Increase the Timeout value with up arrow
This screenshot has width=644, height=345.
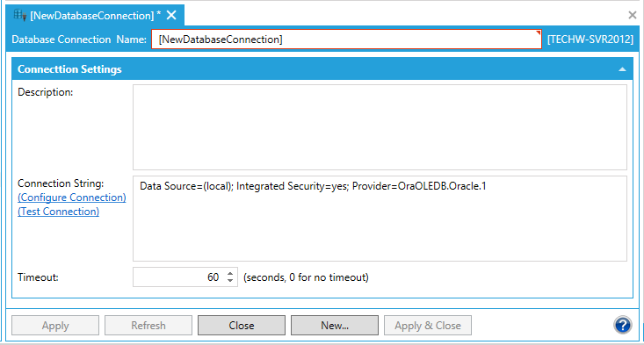click(x=230, y=273)
